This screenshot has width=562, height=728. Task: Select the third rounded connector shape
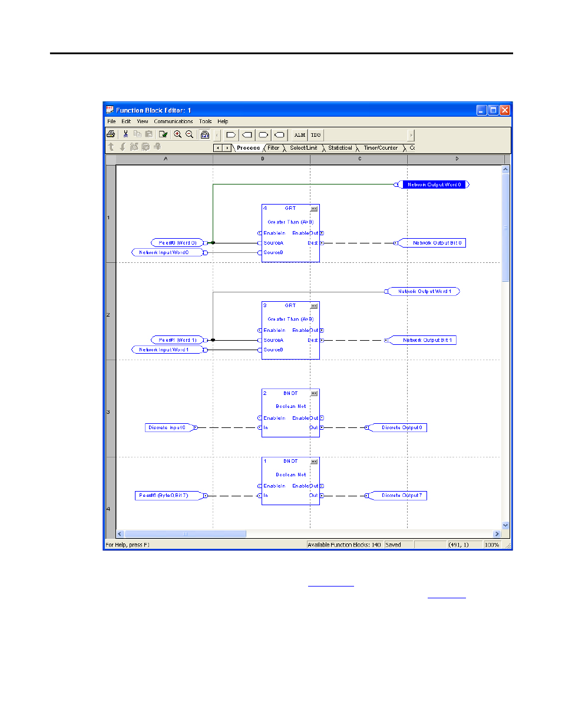point(263,135)
